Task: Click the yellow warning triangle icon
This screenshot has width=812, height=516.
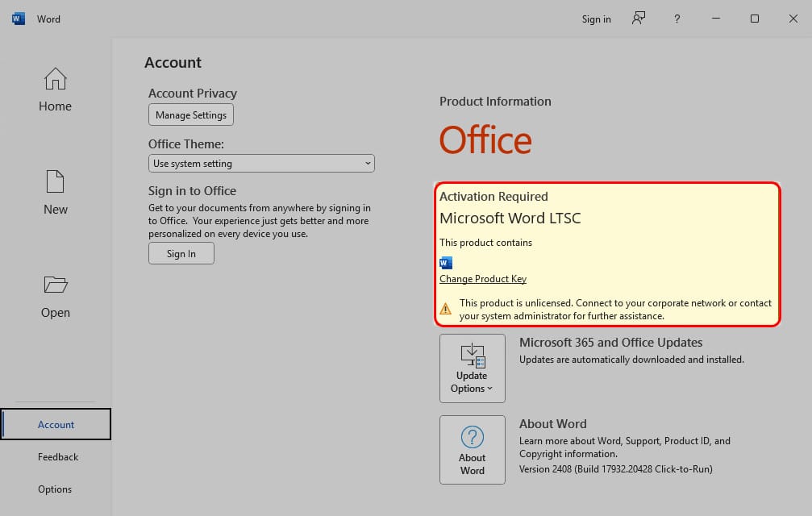Action: point(445,309)
